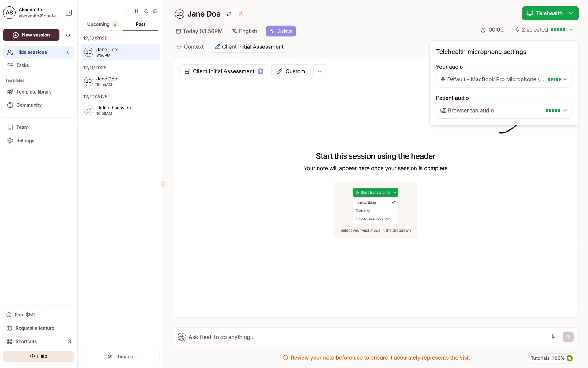Open the Context tab
Screen dimensions: 588x368
(x=190, y=47)
